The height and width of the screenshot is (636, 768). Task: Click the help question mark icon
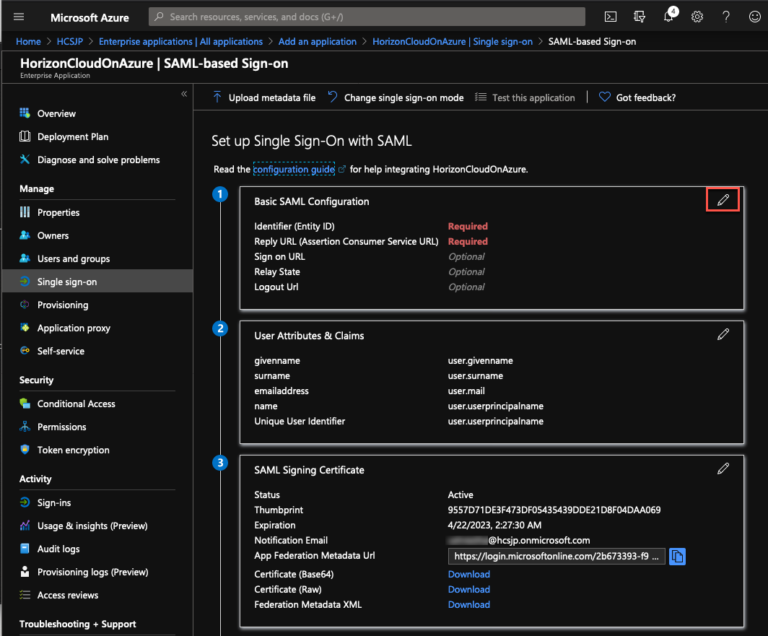[725, 17]
